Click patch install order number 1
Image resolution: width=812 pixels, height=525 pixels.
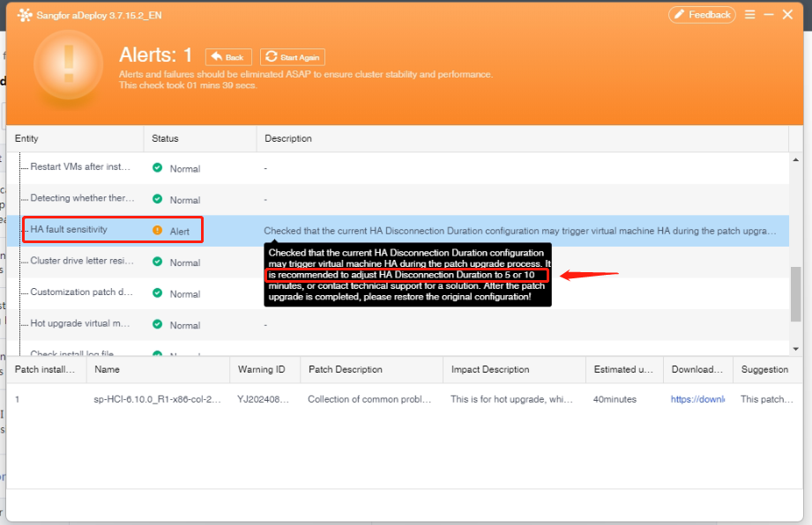point(17,399)
